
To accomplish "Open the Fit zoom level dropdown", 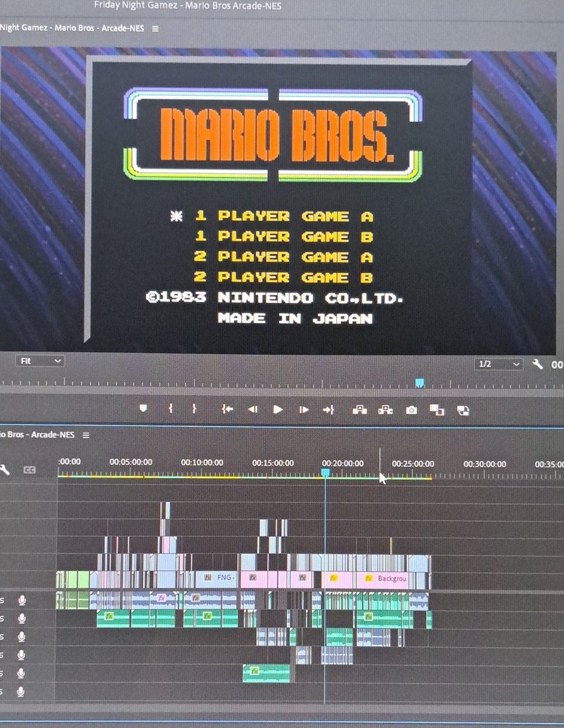I will [x=40, y=361].
